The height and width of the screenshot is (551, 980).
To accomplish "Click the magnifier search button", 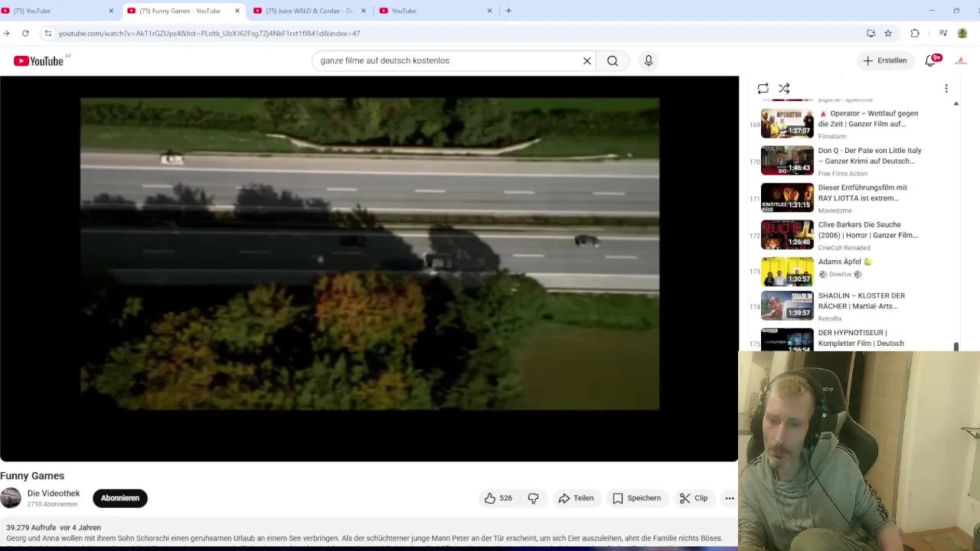I will 612,60.
